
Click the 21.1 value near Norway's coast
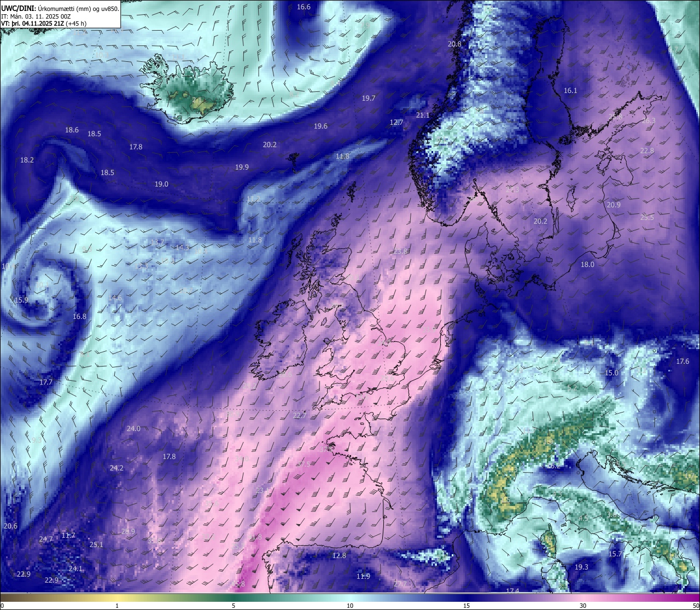click(x=423, y=115)
